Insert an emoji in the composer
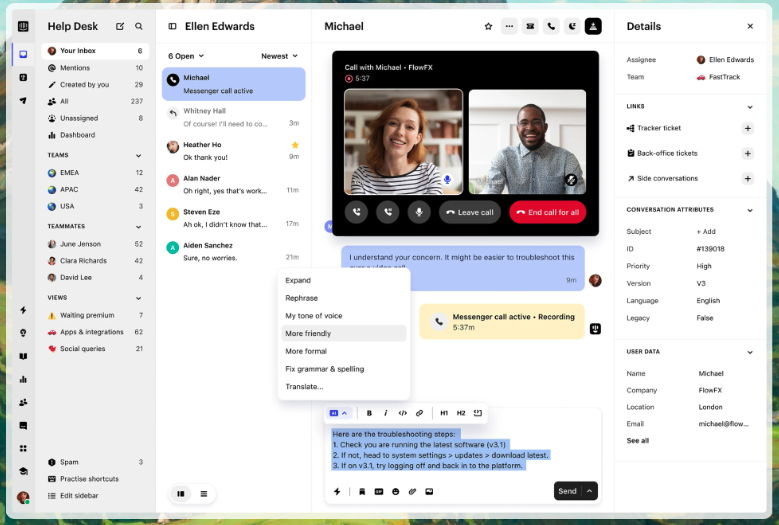This screenshot has width=779, height=525. click(x=395, y=491)
